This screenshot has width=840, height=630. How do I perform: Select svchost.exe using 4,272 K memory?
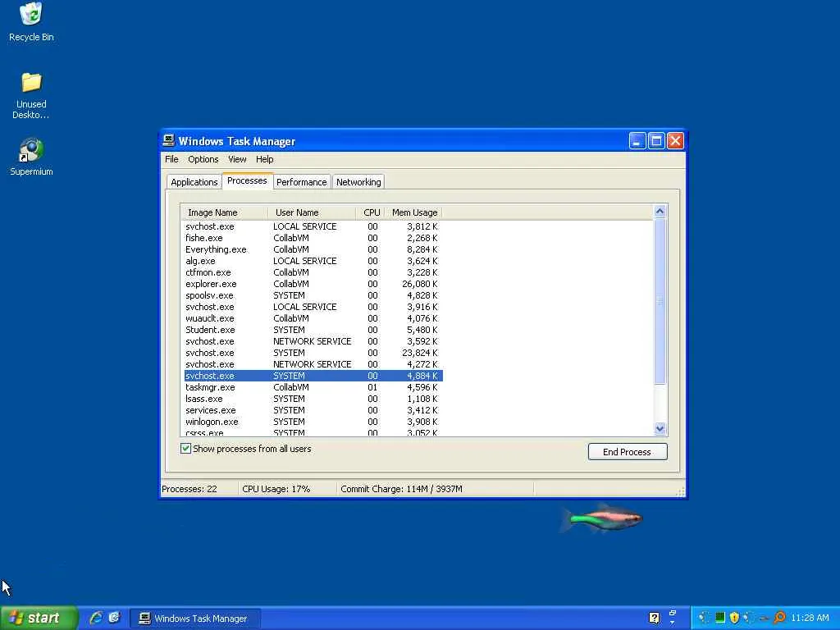[313, 364]
